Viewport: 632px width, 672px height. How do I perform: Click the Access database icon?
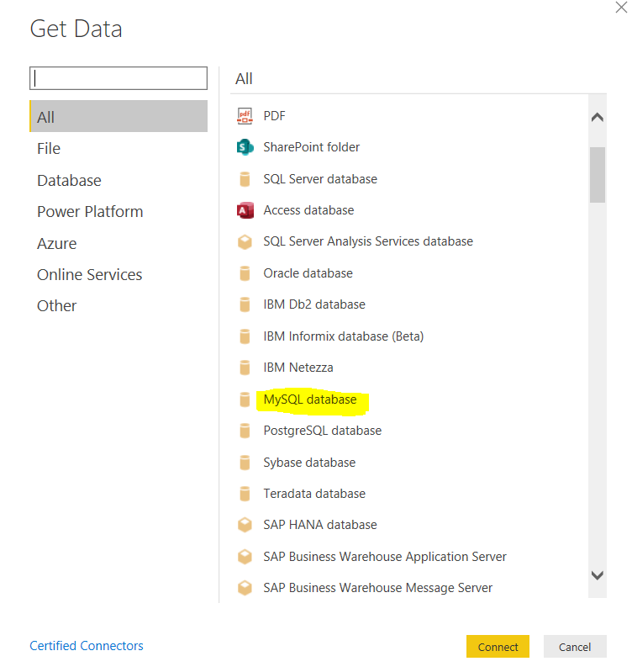[245, 210]
